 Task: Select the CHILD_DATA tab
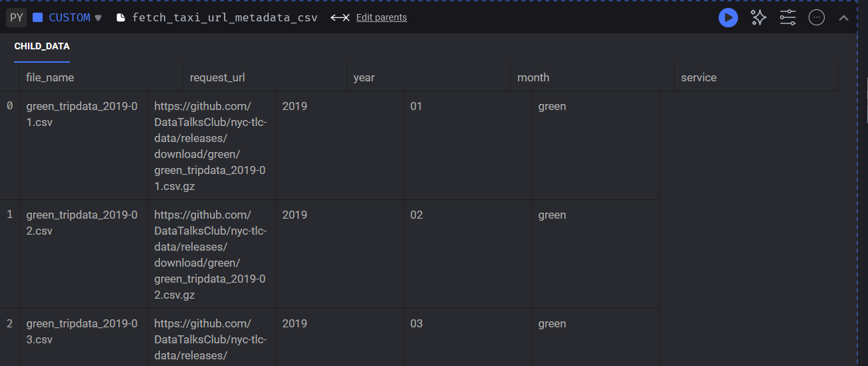[x=42, y=46]
